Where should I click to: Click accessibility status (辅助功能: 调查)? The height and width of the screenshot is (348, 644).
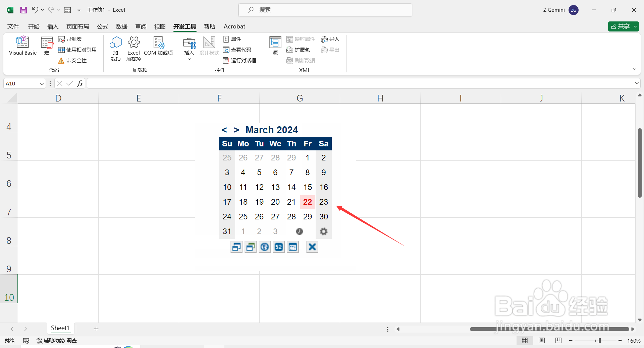57,341
